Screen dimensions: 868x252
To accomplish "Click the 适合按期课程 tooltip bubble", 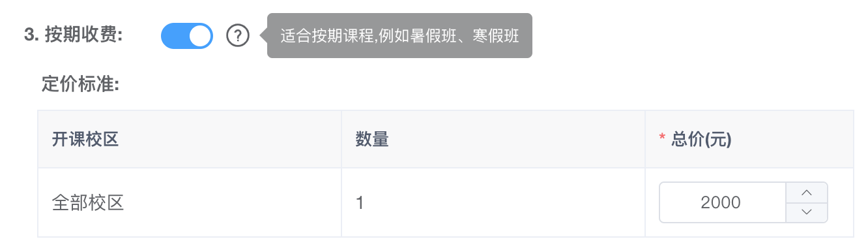I will click(399, 36).
